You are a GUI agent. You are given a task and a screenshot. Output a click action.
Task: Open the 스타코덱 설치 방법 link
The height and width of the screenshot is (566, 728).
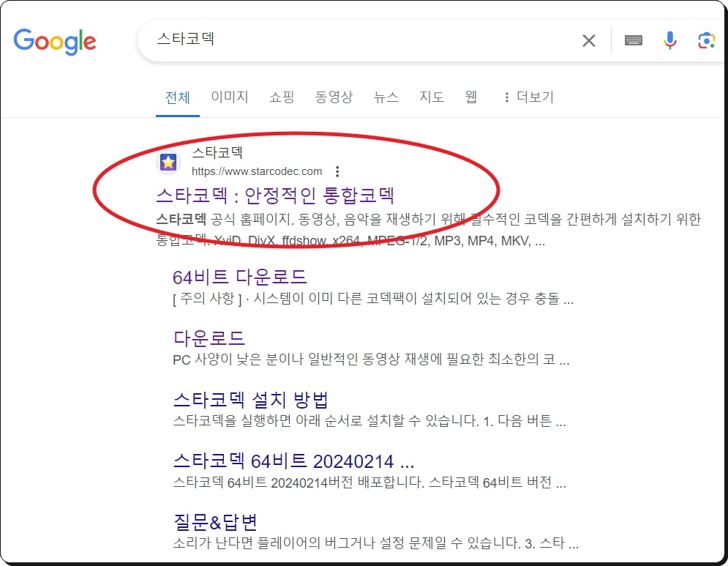click(251, 399)
